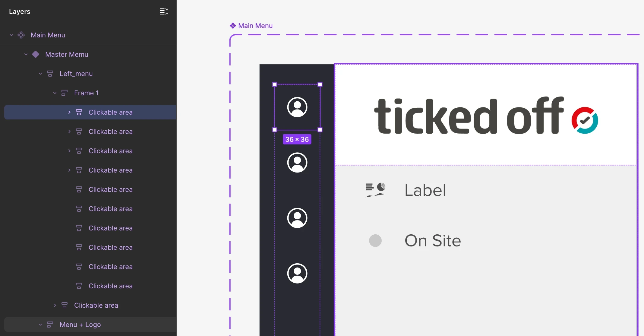Select the user avatar icon just below the 36 × 36 badge
Image resolution: width=644 pixels, height=336 pixels.
click(x=297, y=163)
